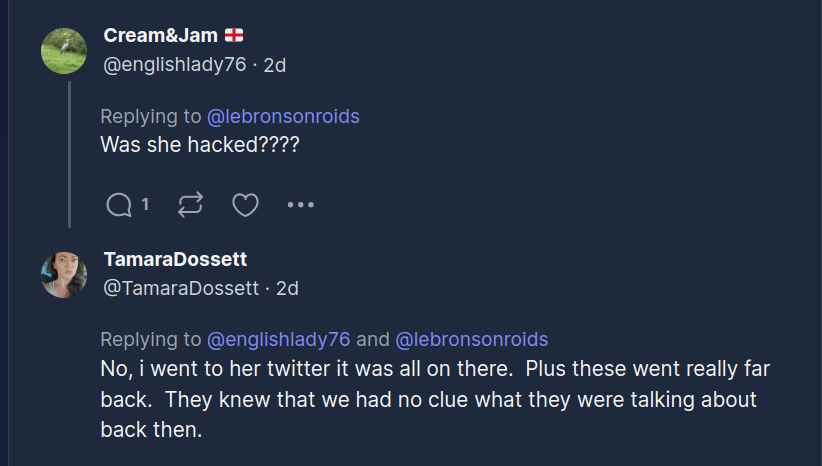Viewport: 822px width, 466px height.
Task: Click the reply count number 1
Action: pyautogui.click(x=145, y=204)
